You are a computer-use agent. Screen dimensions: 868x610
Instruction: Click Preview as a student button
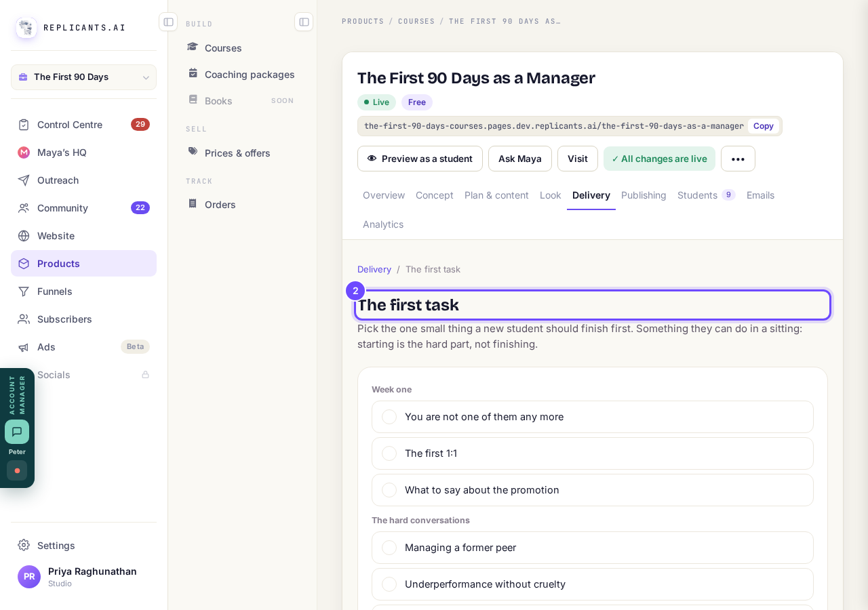coord(420,159)
